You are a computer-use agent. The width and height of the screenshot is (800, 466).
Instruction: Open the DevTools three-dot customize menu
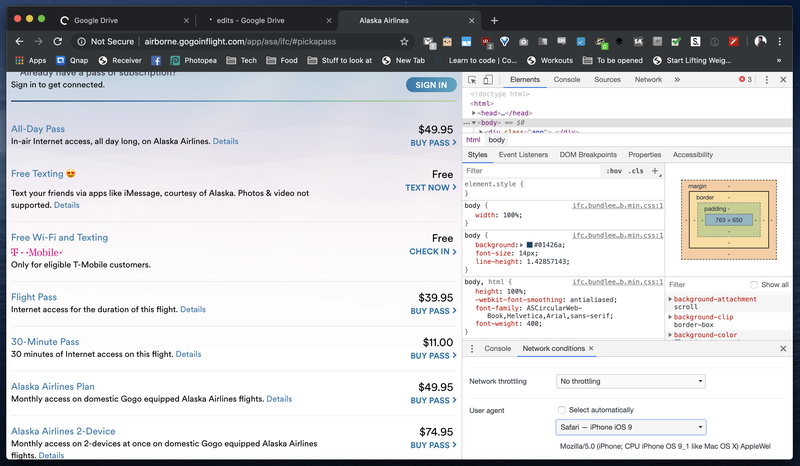pyautogui.click(x=766, y=80)
